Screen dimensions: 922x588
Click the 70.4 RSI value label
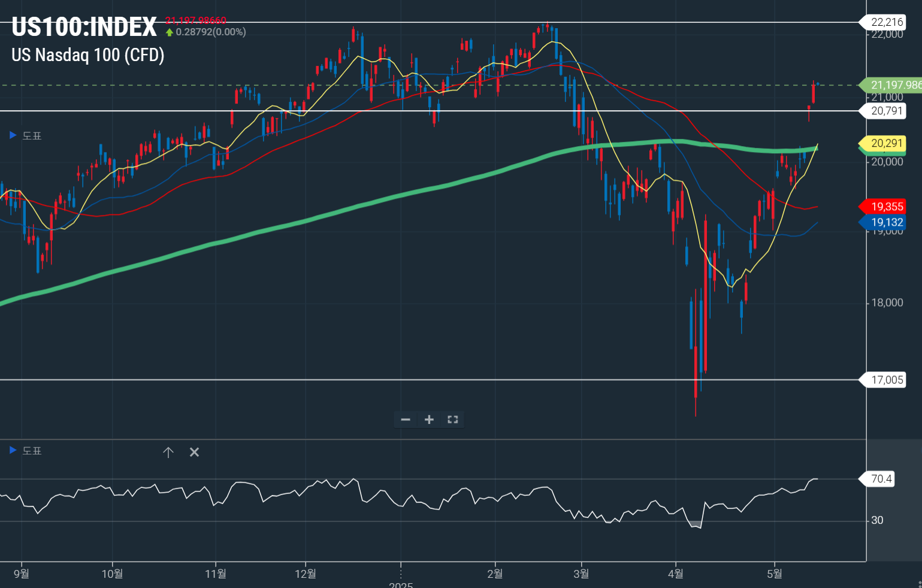881,479
